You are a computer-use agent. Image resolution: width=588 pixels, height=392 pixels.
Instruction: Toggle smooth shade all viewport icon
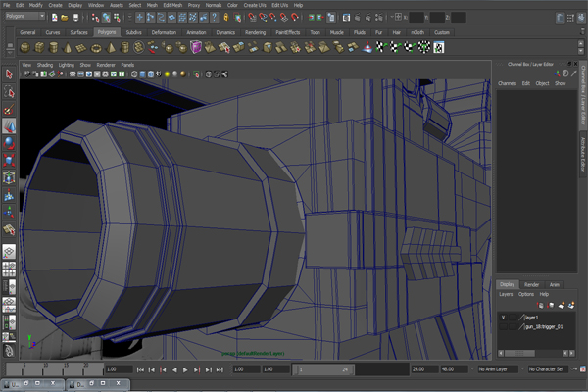(x=142, y=74)
